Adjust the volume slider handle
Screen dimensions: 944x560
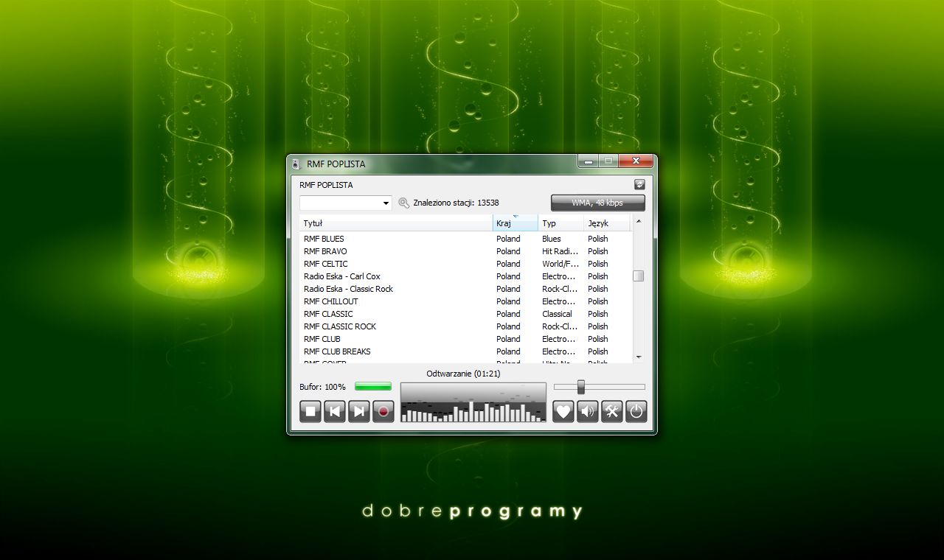[581, 386]
